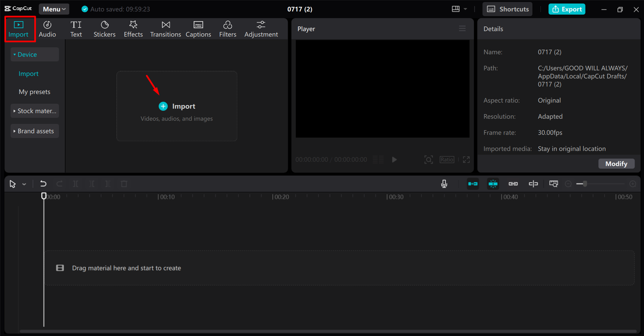Select Import in the Device sidebar
Viewport: 644px width, 336px height.
[x=29, y=73]
